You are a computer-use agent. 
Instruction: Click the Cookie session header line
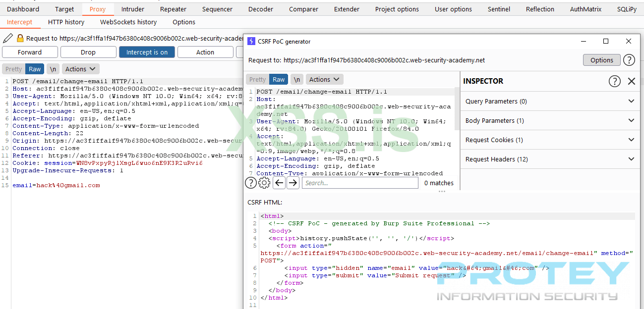click(x=108, y=163)
